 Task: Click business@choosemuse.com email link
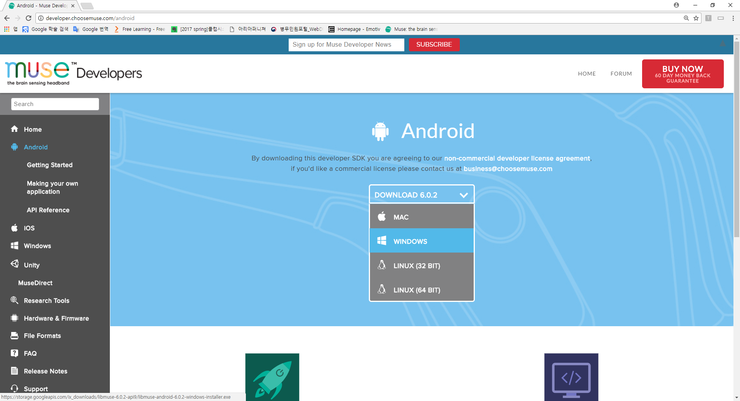[x=507, y=168]
